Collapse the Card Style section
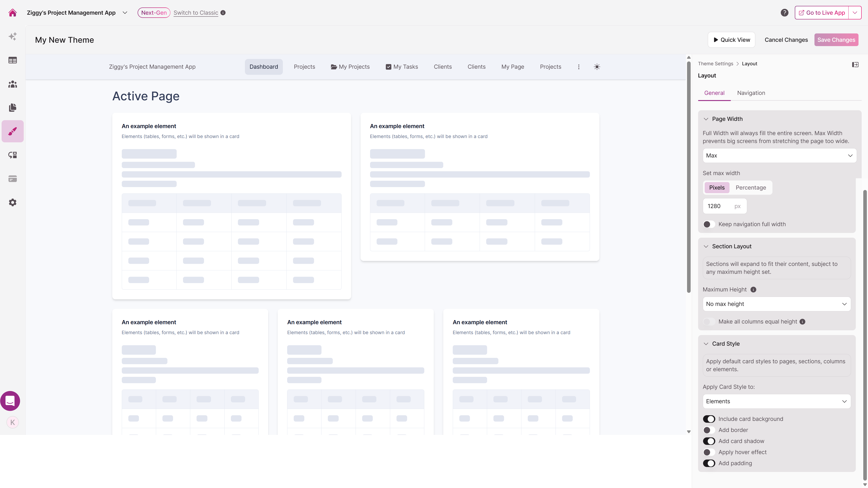Image resolution: width=868 pixels, height=488 pixels. coord(706,344)
